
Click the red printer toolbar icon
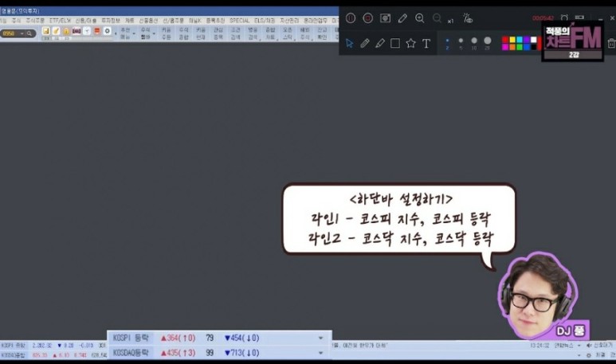click(x=97, y=31)
